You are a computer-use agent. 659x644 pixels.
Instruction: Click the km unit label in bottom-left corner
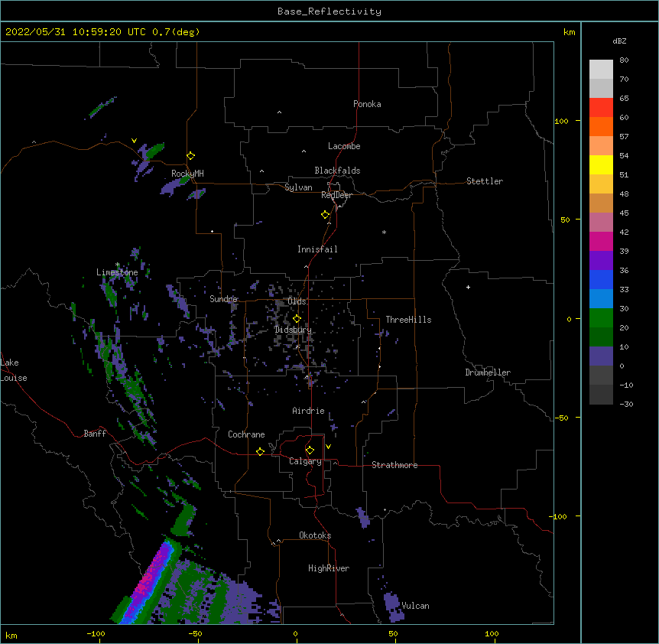11,635
